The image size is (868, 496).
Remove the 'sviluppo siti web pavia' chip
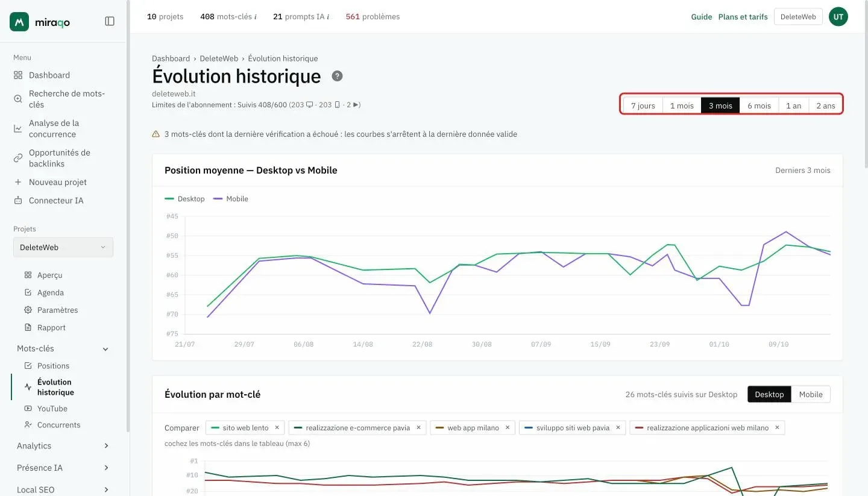tap(618, 428)
